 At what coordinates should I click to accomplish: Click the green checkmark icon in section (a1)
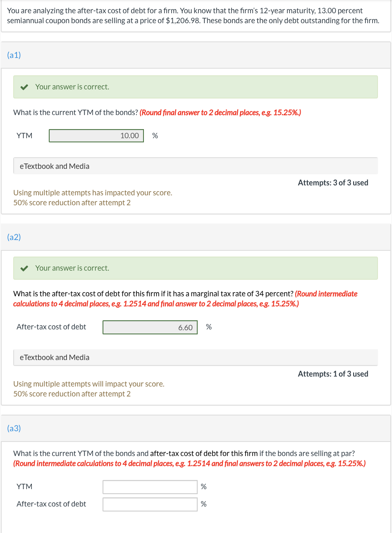24,87
